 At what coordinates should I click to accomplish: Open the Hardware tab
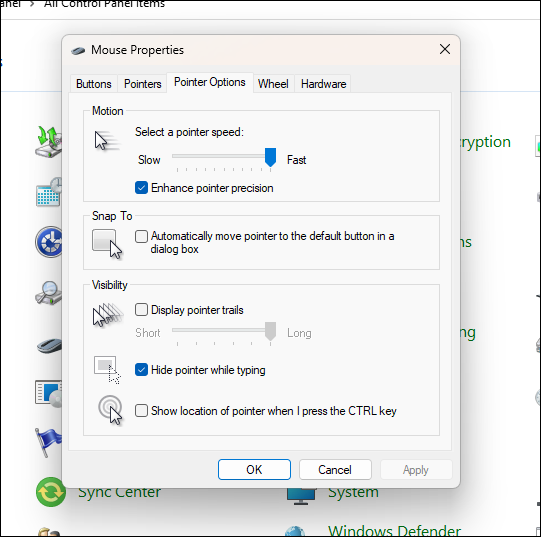323,84
